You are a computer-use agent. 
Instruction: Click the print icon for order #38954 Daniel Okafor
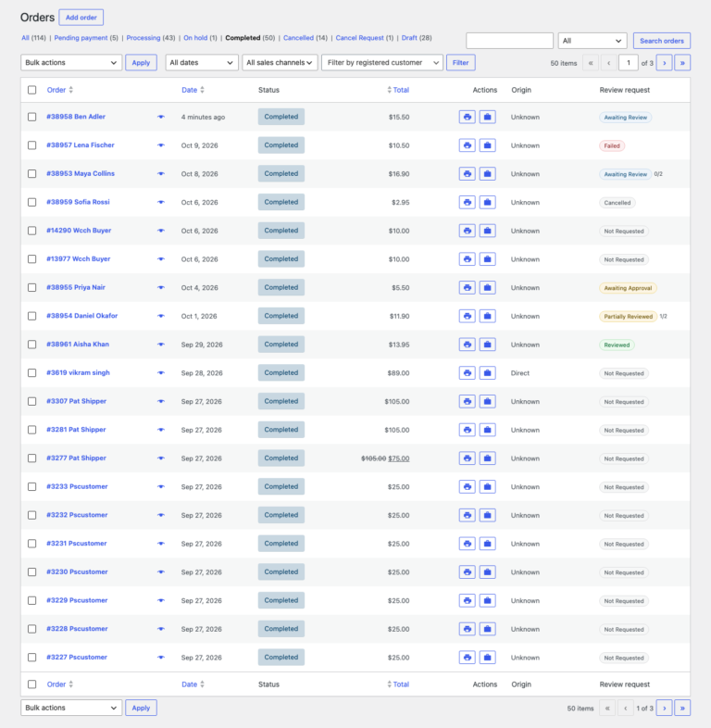[467, 316]
